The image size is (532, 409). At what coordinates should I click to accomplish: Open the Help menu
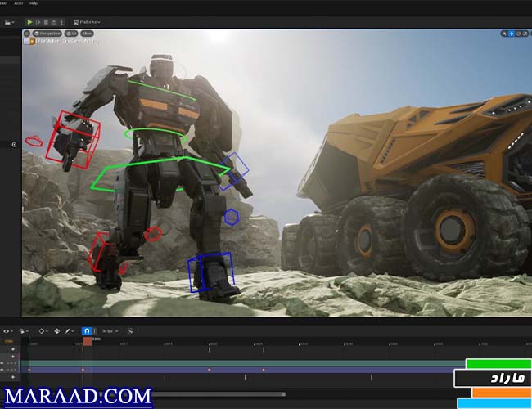pos(34,3)
